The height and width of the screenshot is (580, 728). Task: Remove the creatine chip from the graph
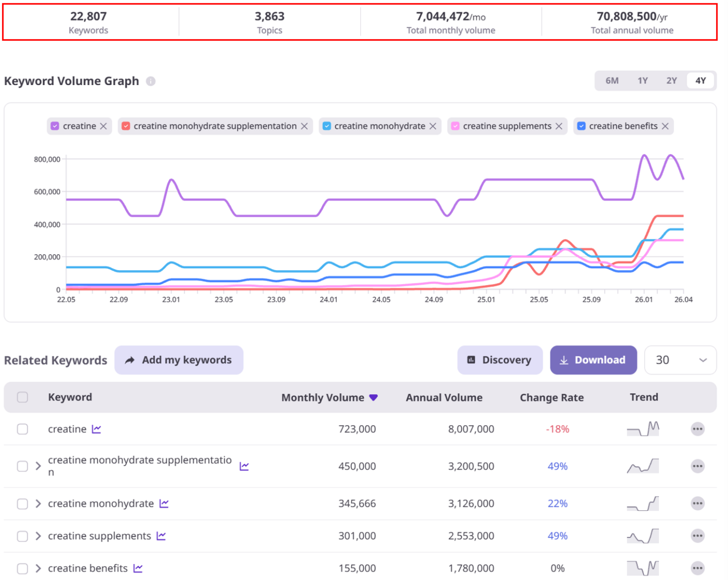tap(103, 126)
